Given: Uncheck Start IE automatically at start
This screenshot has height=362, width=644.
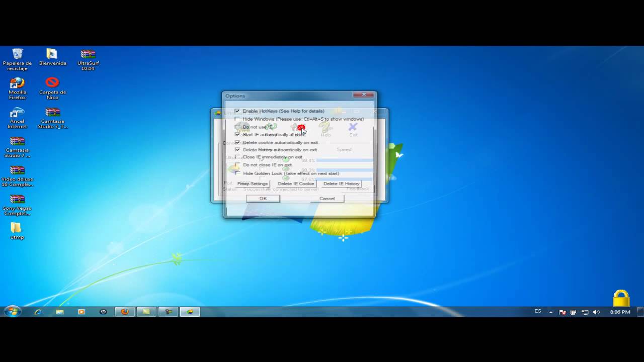Looking at the screenshot, I should coord(237,135).
